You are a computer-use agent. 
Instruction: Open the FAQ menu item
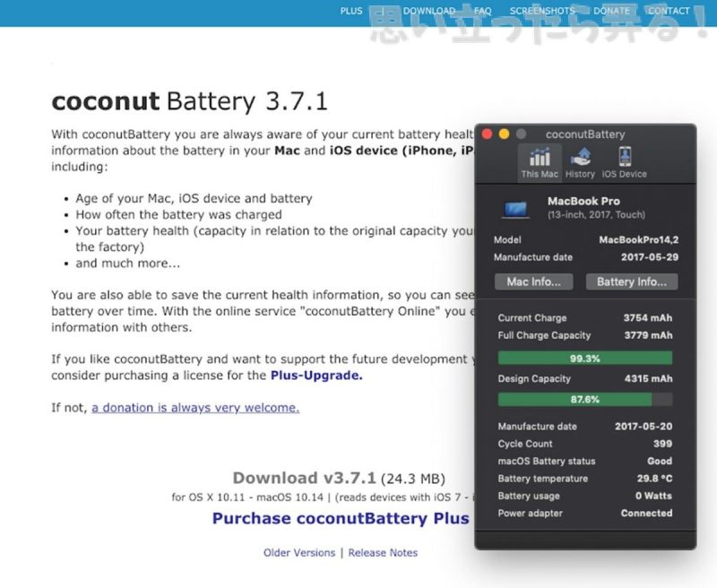482,11
